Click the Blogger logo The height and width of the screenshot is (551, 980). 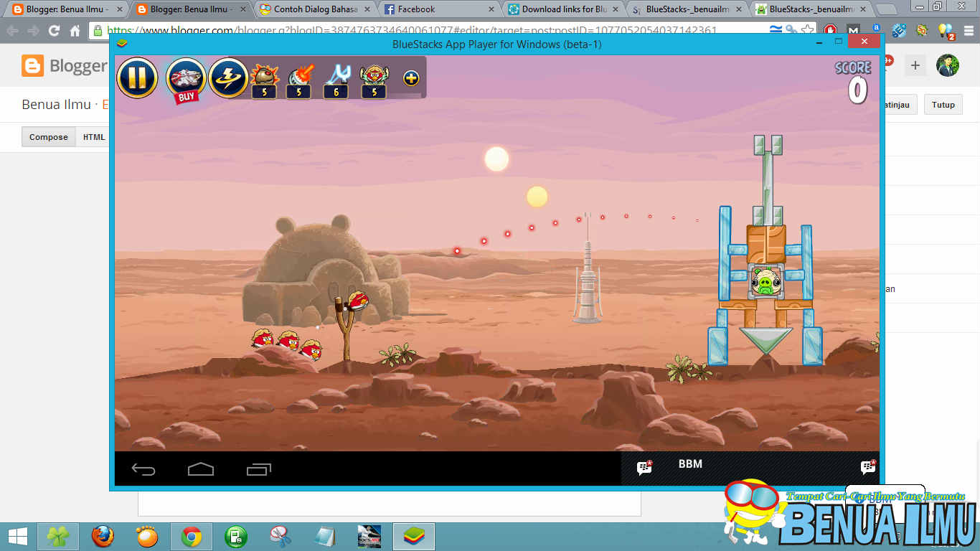[65, 66]
